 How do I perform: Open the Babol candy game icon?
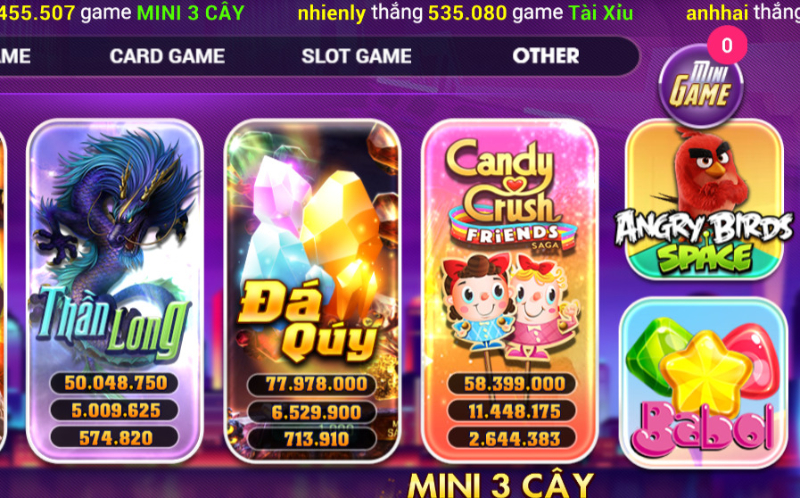pyautogui.click(x=704, y=383)
